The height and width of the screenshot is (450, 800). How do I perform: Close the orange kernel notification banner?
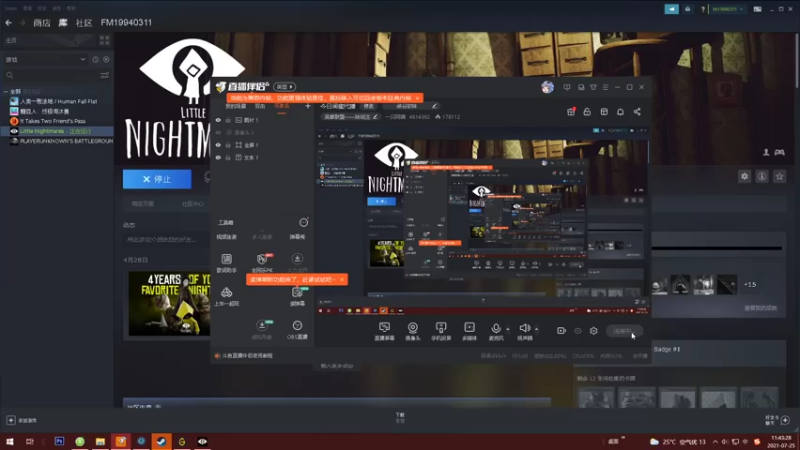tap(417, 98)
